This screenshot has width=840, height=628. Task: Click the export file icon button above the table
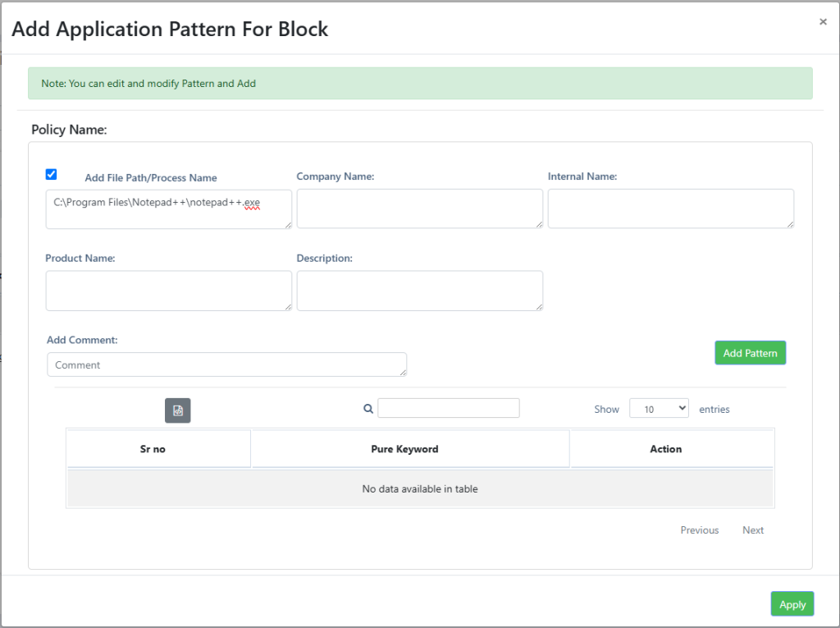[x=177, y=410]
